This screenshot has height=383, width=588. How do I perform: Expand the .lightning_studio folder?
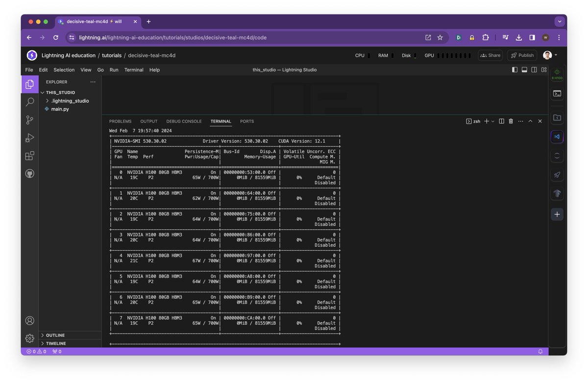tap(70, 100)
